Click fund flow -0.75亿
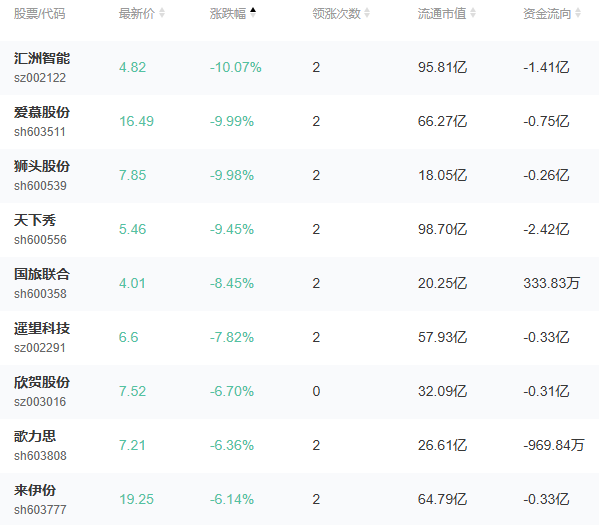599x525 pixels. click(x=546, y=122)
